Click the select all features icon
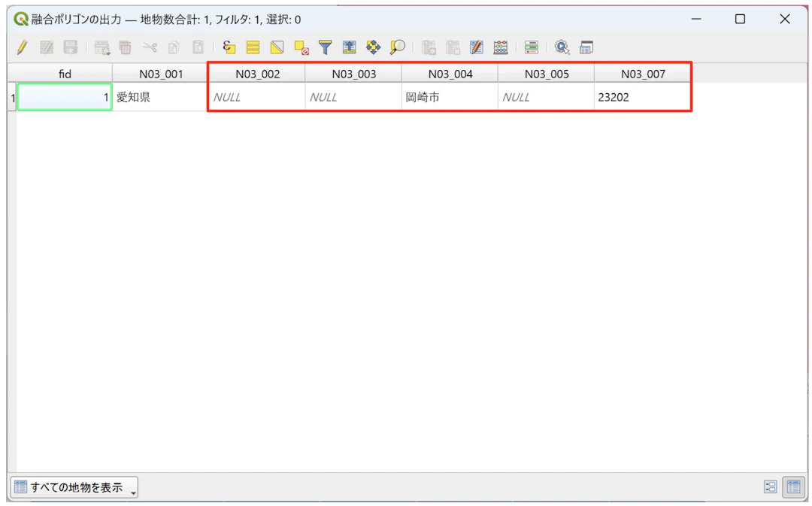 [x=253, y=47]
